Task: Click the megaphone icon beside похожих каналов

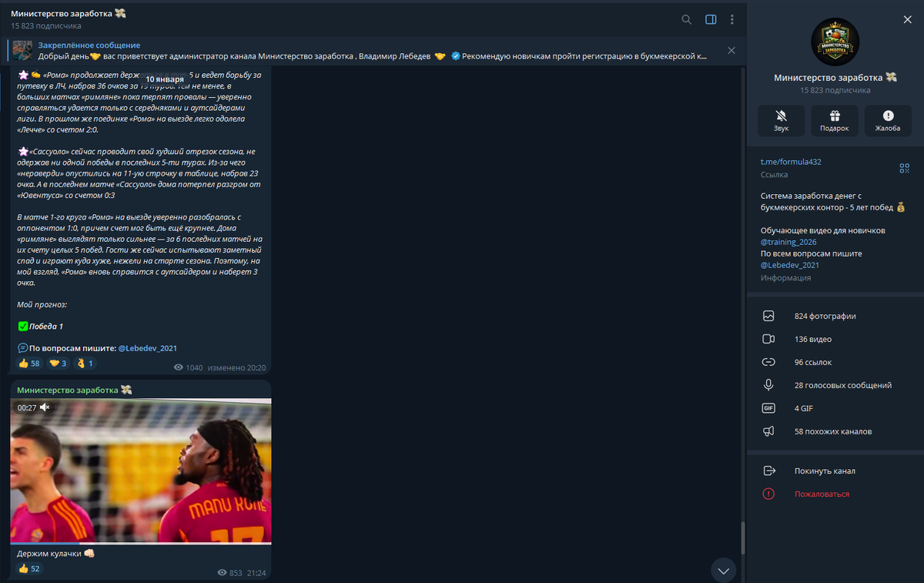Action: tap(768, 431)
